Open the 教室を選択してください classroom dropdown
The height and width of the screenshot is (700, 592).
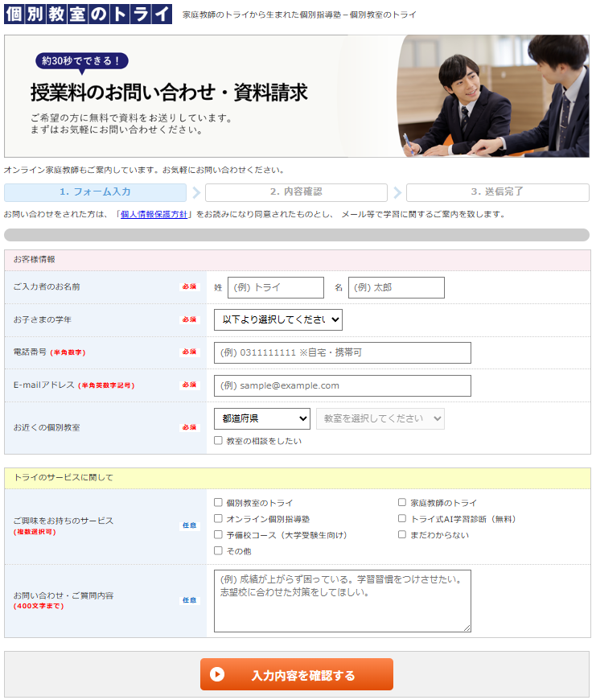coord(380,418)
